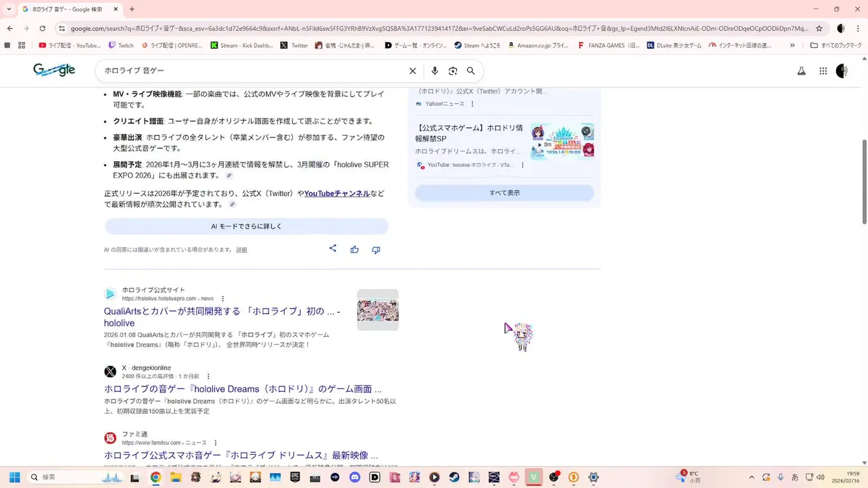Open the ホロライブ ドリームス 最新映像 Famitsu result
This screenshot has width=868, height=488.
tap(241, 455)
